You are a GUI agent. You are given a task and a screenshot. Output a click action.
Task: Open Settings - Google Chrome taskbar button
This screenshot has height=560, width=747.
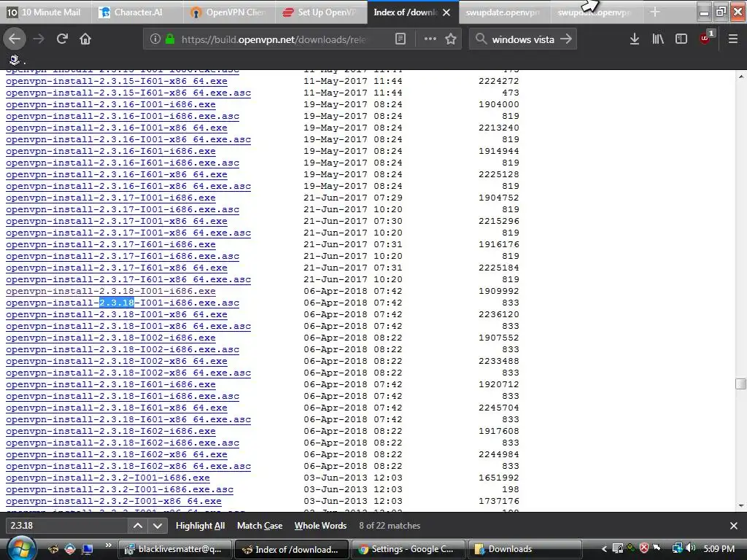point(409,549)
